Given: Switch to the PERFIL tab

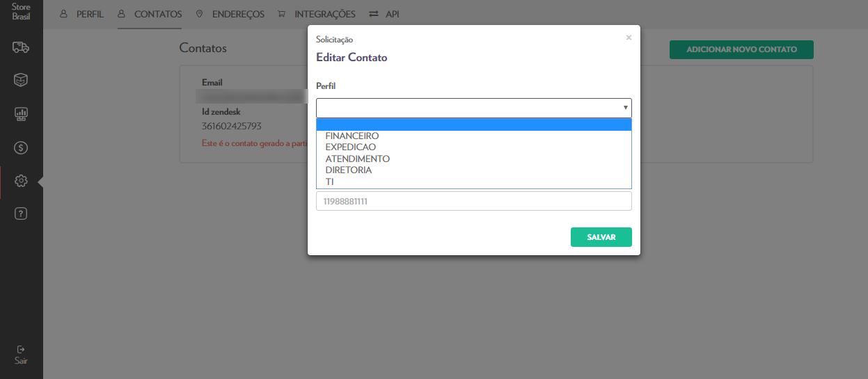Looking at the screenshot, I should pos(81,14).
